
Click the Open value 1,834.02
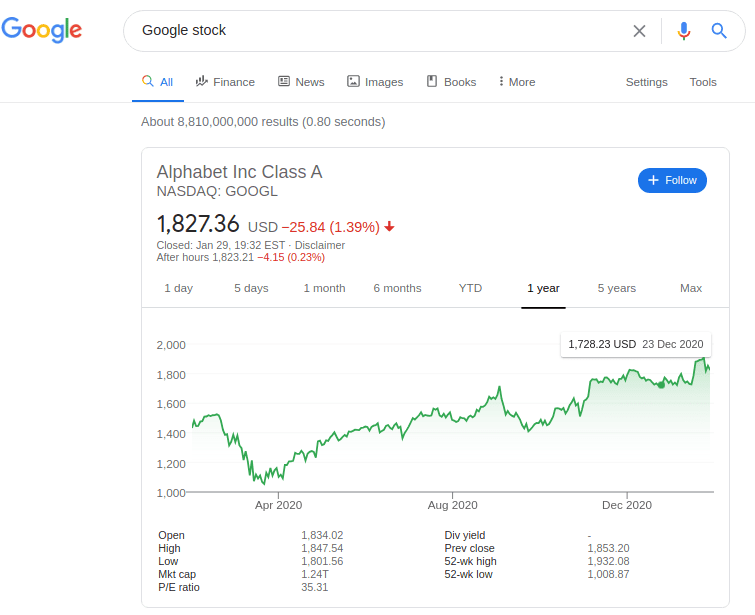tap(322, 536)
